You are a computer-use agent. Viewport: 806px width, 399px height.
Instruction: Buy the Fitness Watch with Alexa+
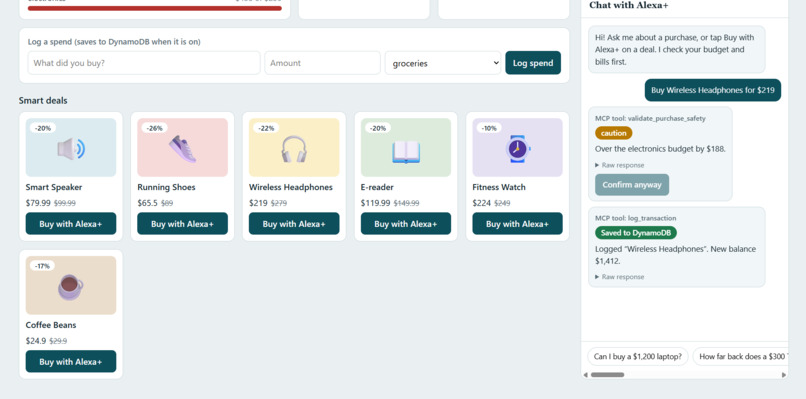(518, 224)
